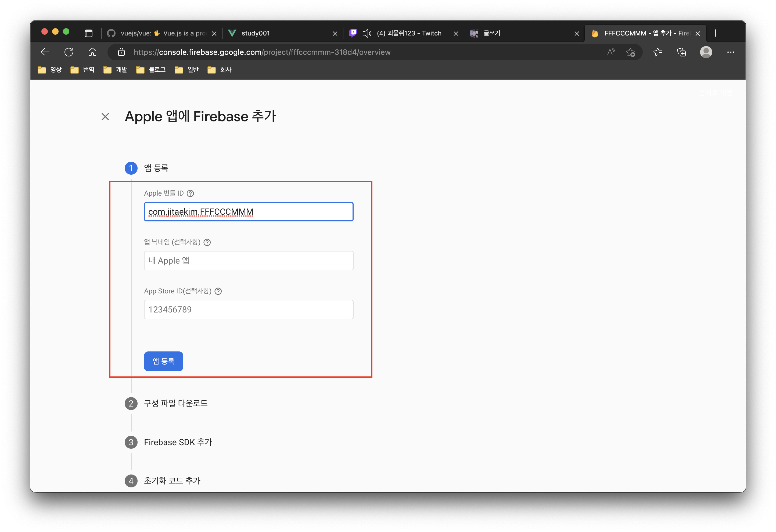Close the FFFCCCMMM Firebase tab

tap(698, 33)
